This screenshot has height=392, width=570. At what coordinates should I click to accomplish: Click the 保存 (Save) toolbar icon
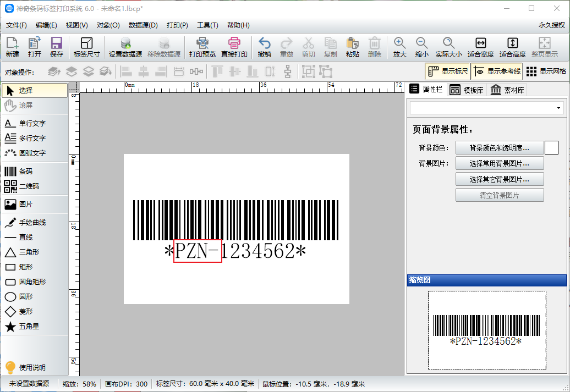[x=56, y=47]
